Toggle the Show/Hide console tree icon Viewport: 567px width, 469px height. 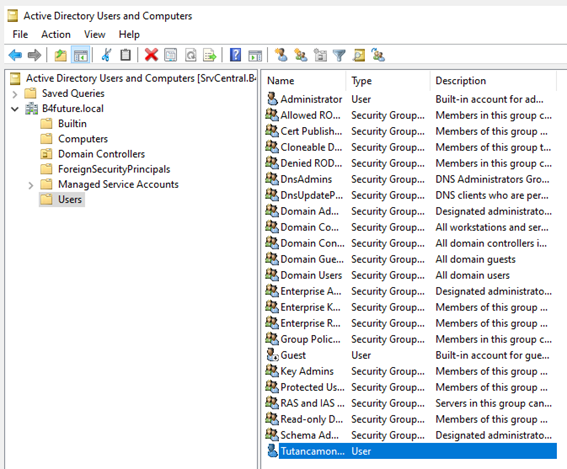pyautogui.click(x=80, y=55)
